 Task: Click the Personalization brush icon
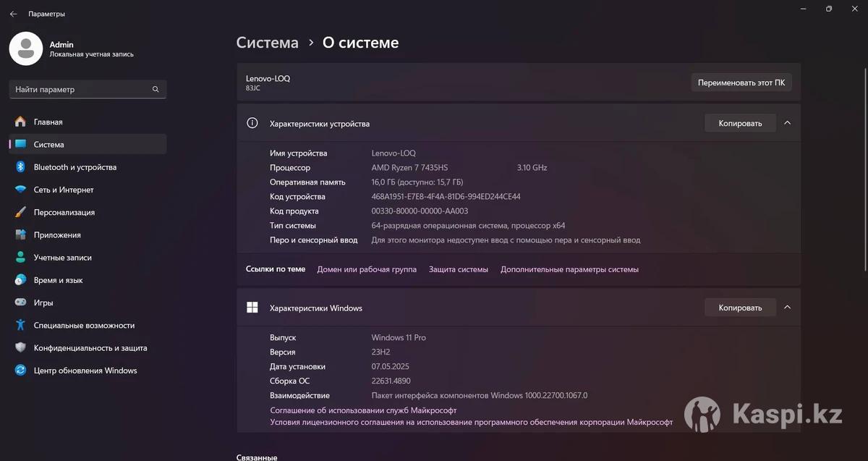pos(20,212)
